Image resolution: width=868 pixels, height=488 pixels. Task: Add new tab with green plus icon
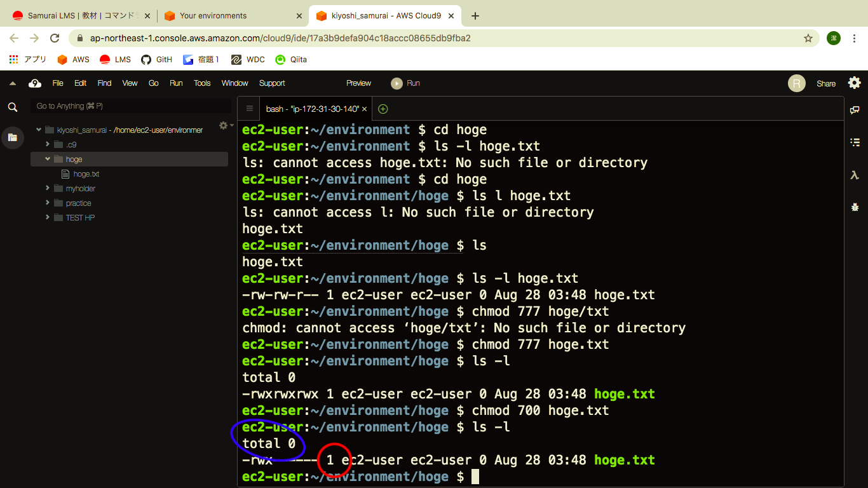[383, 109]
